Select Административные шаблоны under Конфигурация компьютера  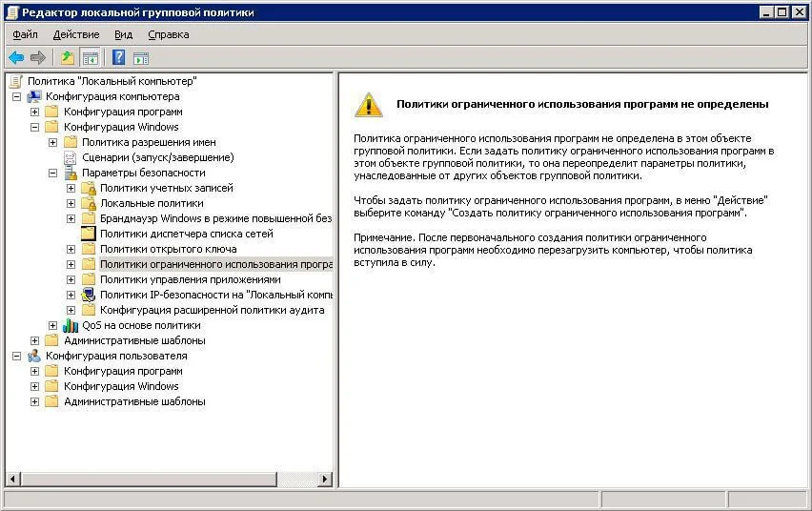[134, 340]
